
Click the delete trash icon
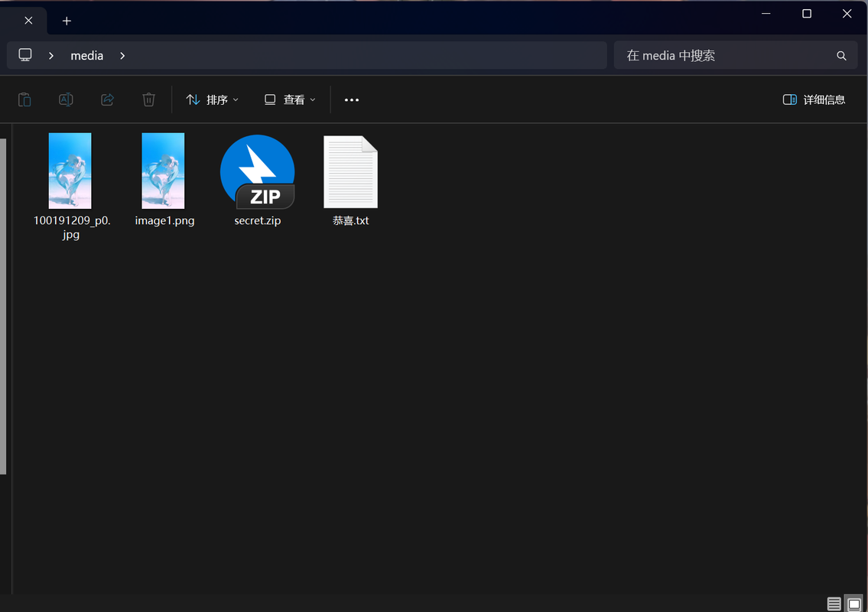pyautogui.click(x=148, y=99)
